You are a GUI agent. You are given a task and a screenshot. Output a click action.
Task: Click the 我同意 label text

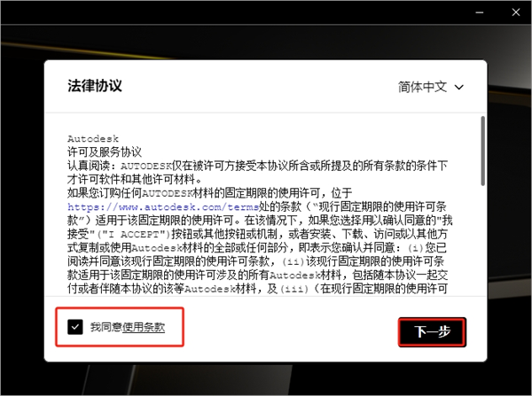(106, 328)
